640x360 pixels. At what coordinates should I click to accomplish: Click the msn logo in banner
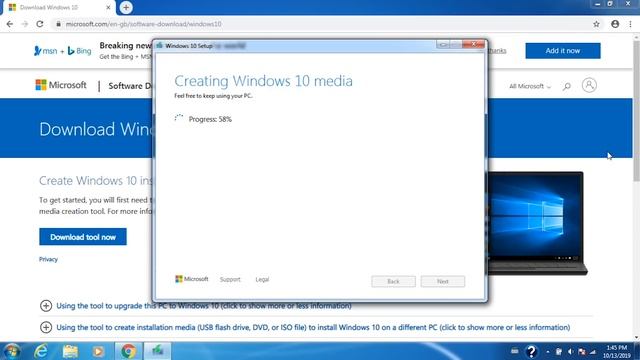pyautogui.click(x=46, y=51)
